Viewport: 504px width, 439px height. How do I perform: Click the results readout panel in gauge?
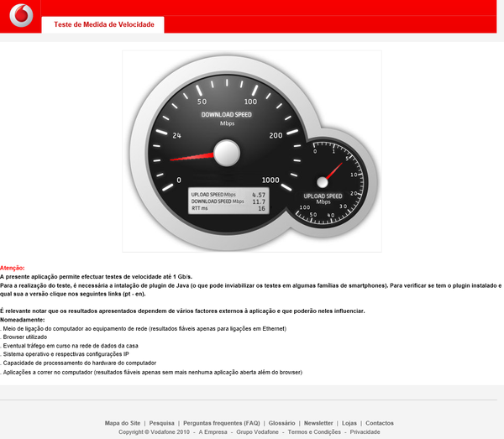pyautogui.click(x=228, y=200)
